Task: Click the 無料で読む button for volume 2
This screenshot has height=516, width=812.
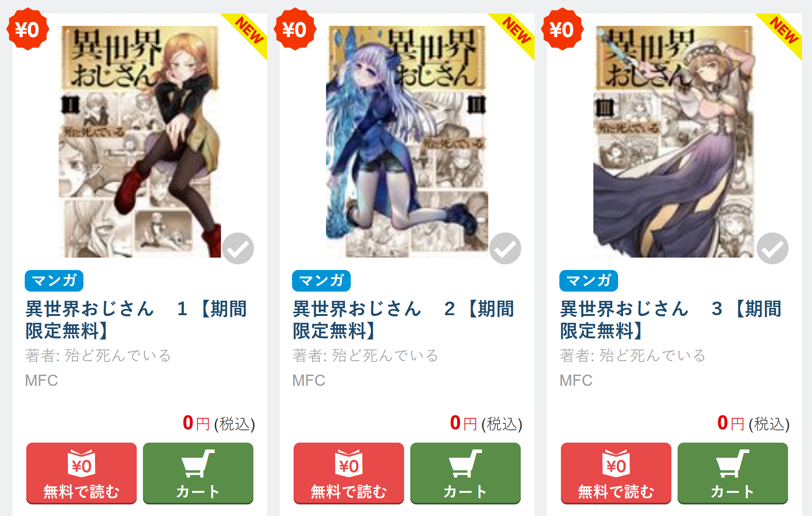Action: click(349, 473)
